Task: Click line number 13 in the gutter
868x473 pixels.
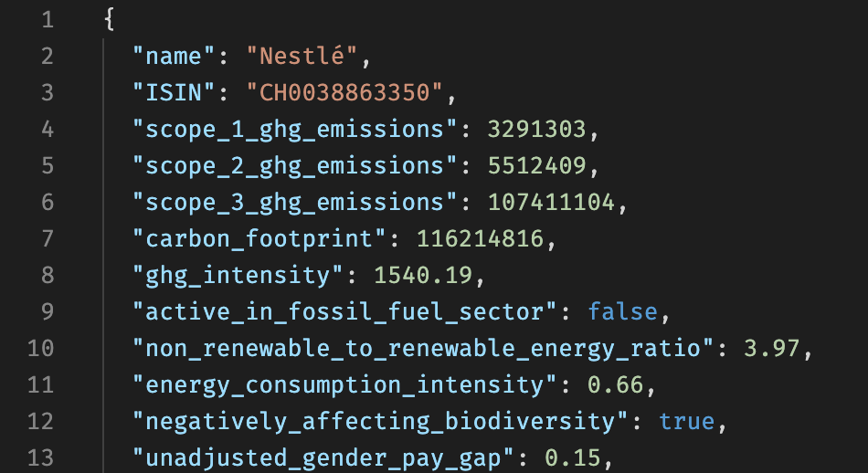Action: pos(40,458)
